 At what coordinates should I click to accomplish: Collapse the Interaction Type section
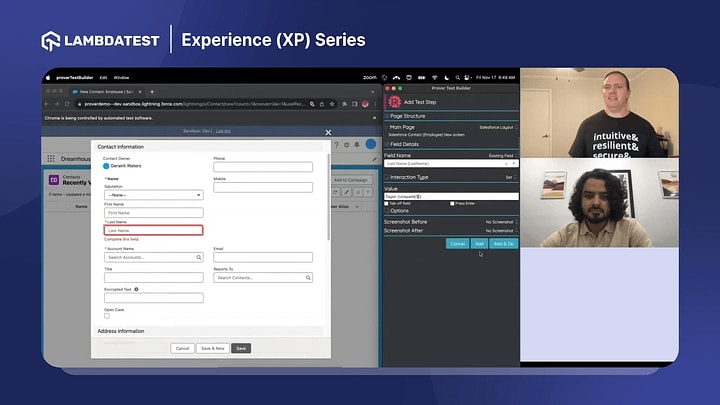387,177
